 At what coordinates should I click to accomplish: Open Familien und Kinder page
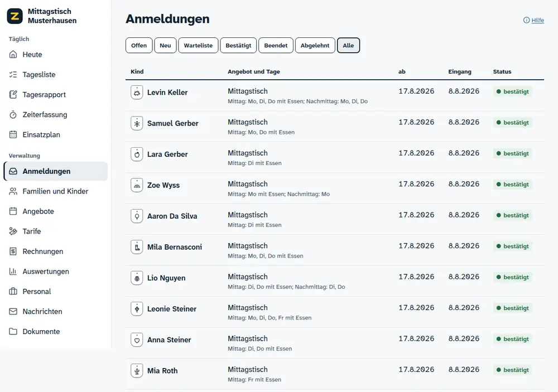pyautogui.click(x=55, y=191)
